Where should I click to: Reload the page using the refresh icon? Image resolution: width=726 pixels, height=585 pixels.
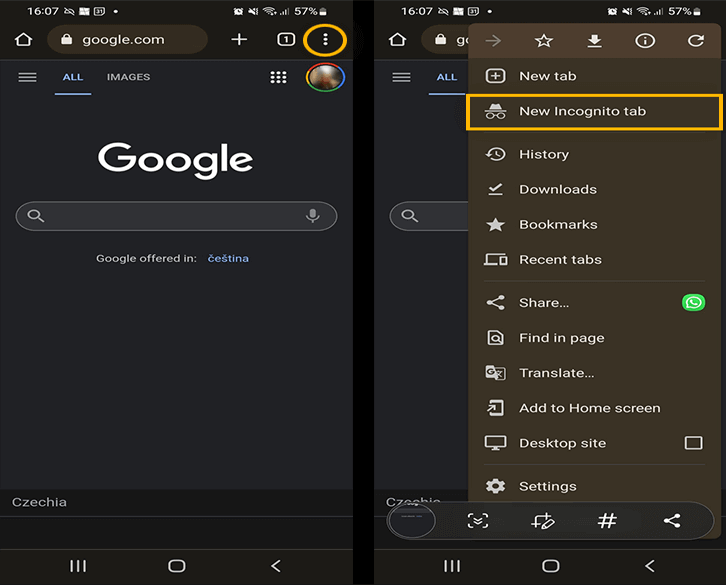(696, 41)
